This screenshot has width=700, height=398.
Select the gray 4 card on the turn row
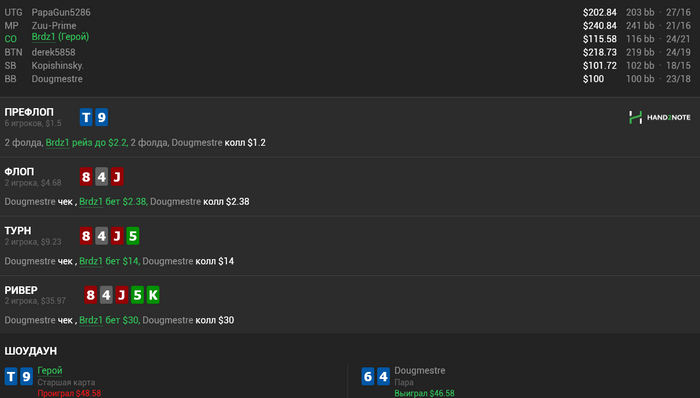coord(101,236)
